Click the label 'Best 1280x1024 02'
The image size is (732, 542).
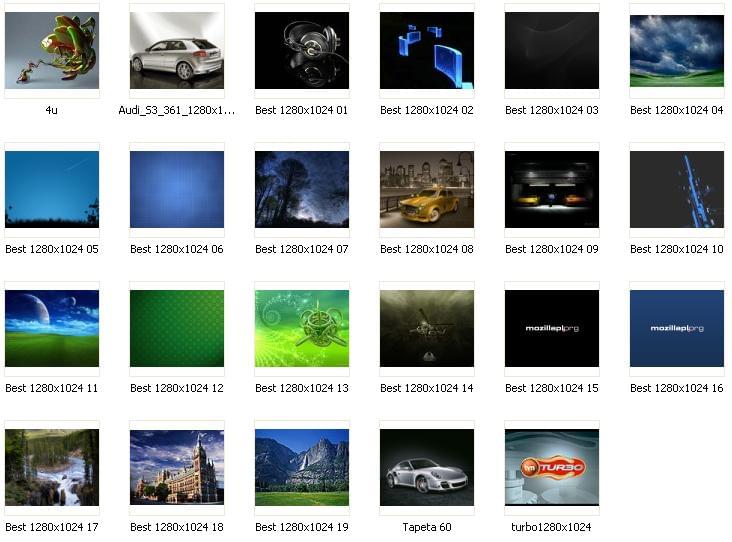click(427, 110)
